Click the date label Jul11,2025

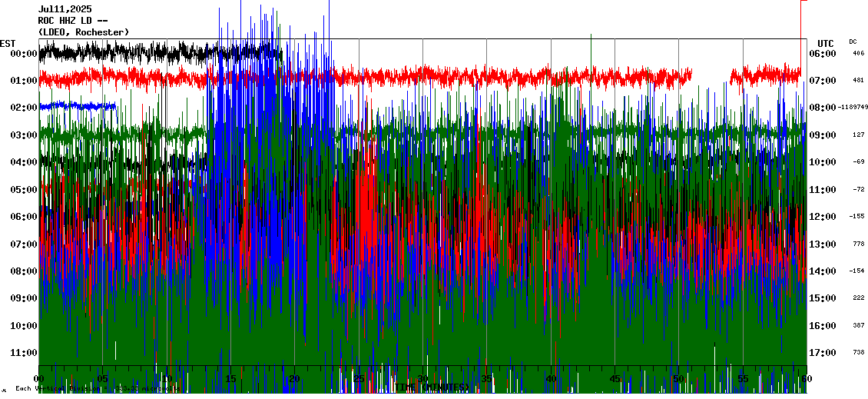(x=65, y=9)
